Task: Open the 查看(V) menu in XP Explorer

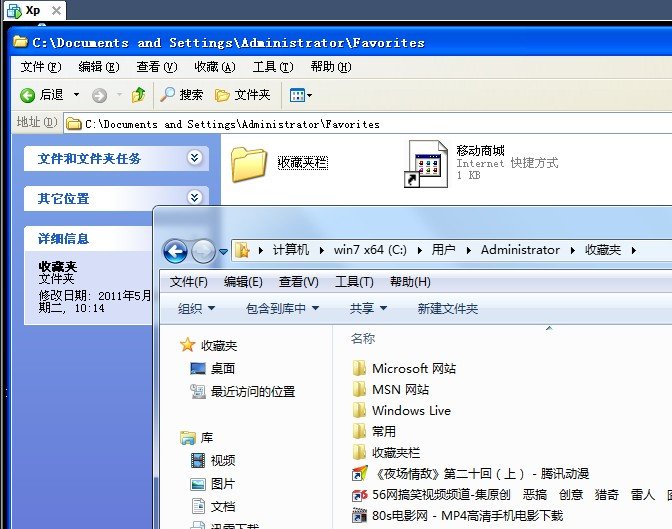Action: pyautogui.click(x=156, y=67)
